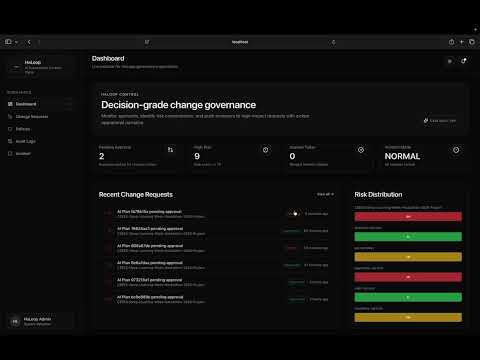
Task: Click the Change Requests branch icon in sidebar
Action: (10, 117)
